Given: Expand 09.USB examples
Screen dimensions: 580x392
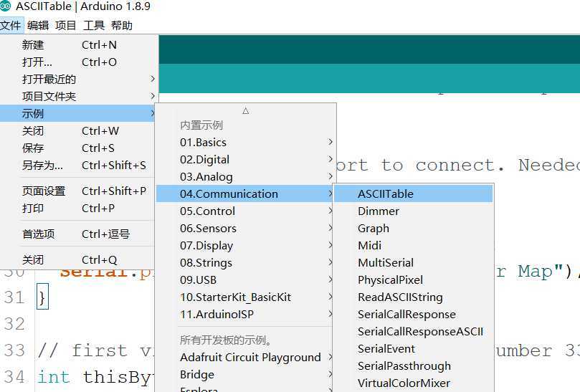Looking at the screenshot, I should pyautogui.click(x=244, y=280).
